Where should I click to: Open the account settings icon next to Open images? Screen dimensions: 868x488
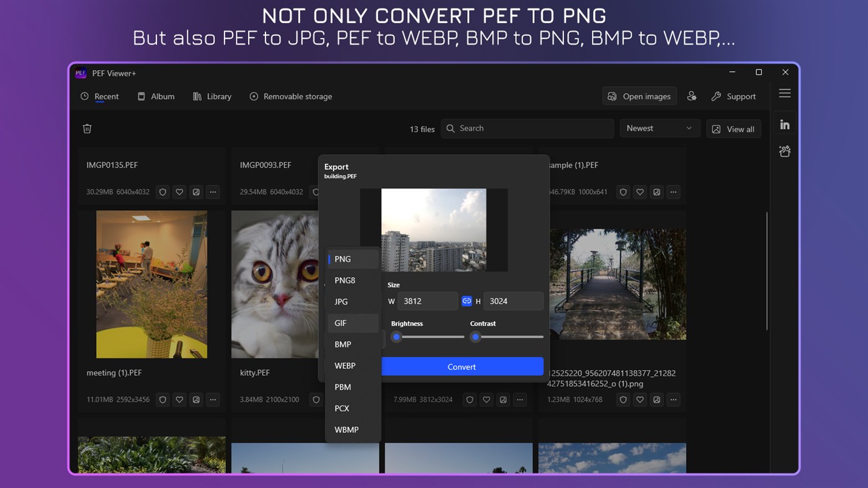[692, 96]
